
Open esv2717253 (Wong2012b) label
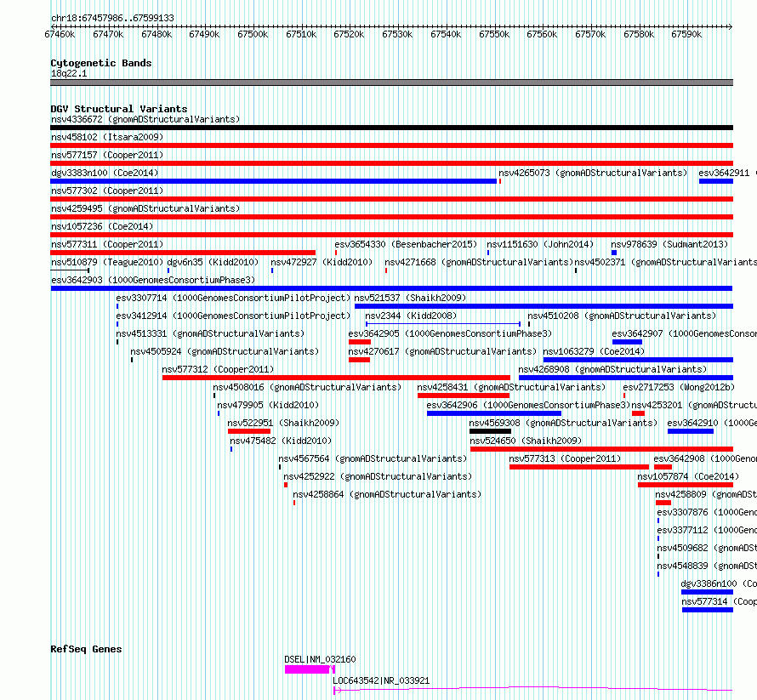(679, 387)
